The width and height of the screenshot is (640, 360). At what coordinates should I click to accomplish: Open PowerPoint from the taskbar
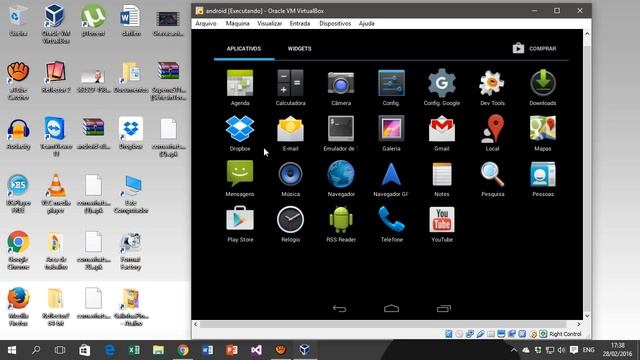coord(232,350)
